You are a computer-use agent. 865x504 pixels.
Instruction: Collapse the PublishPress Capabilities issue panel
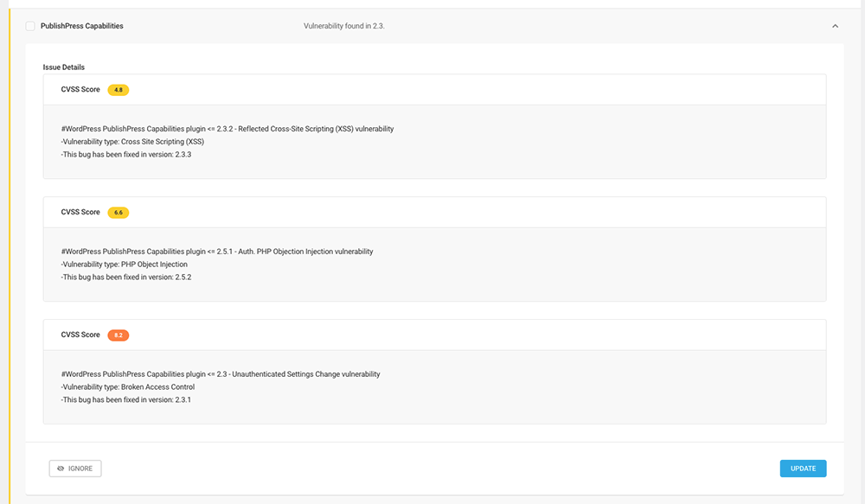835,26
